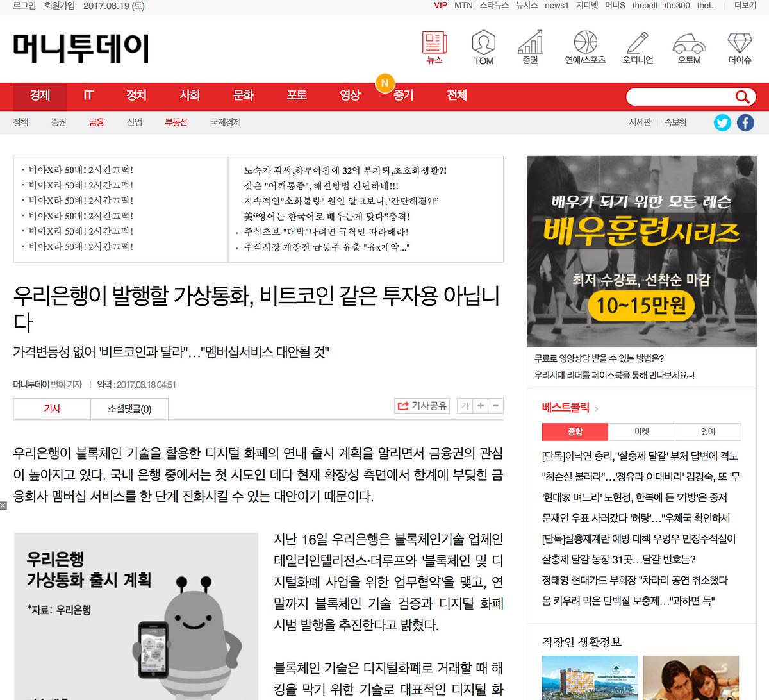
Task: Open 주식초보 대박 ad link
Action: (326, 231)
